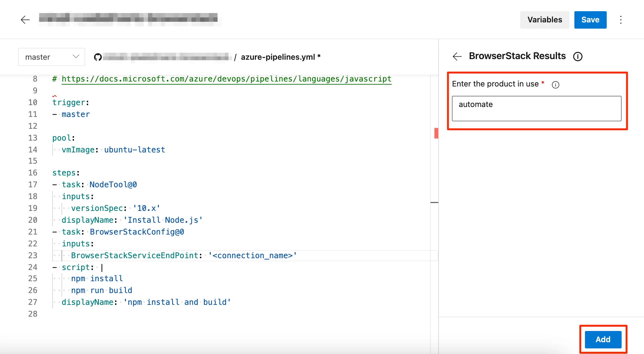
Task: Click the GitHub repository icon
Action: click(98, 57)
